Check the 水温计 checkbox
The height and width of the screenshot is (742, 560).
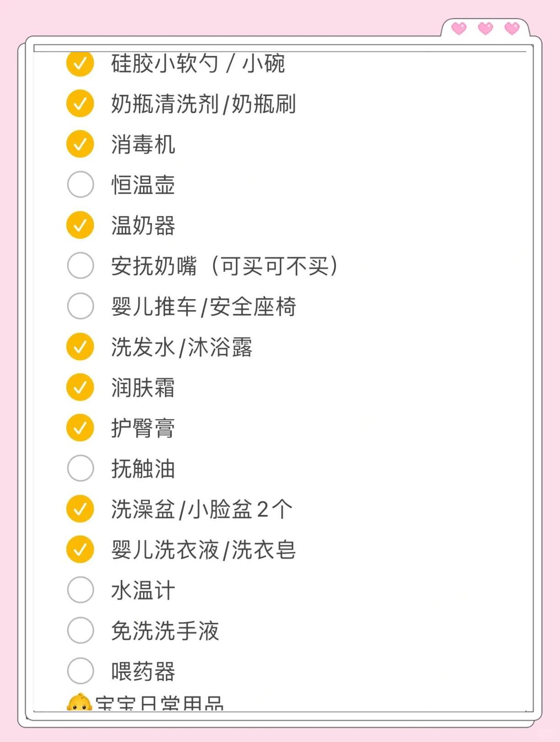[80, 590]
